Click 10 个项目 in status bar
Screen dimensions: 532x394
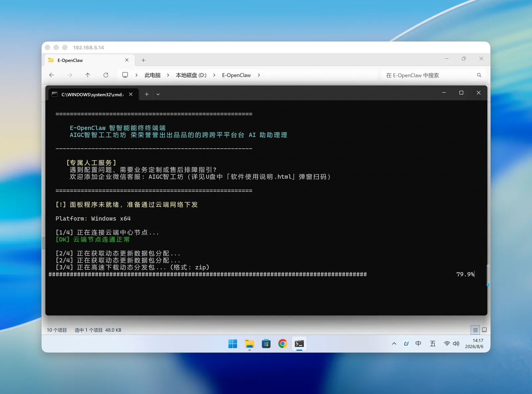pos(57,330)
